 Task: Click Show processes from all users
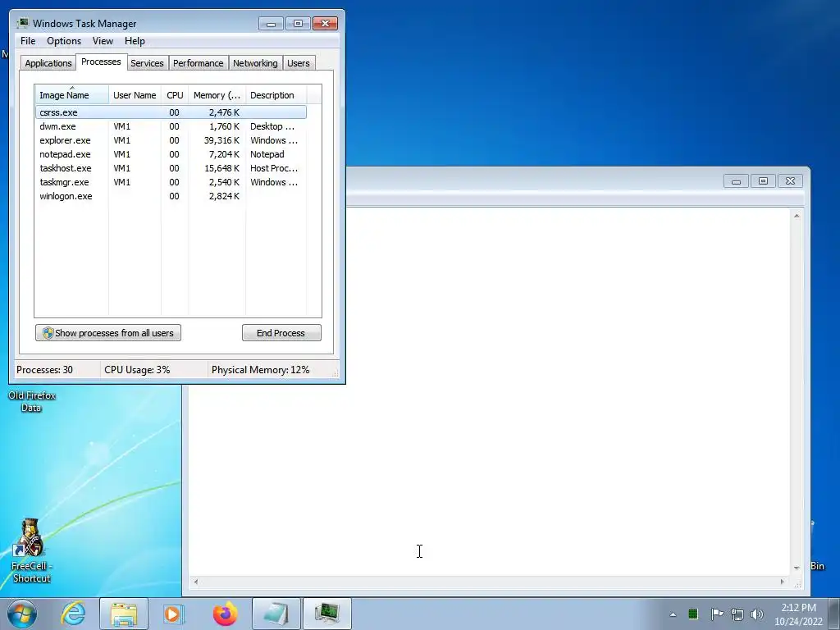108,333
